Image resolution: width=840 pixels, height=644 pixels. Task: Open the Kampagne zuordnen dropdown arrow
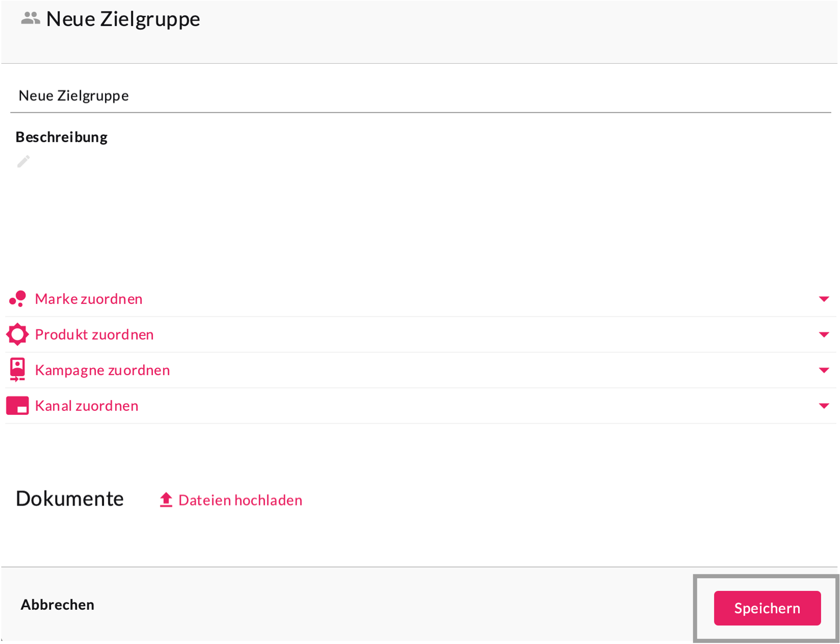[824, 370]
